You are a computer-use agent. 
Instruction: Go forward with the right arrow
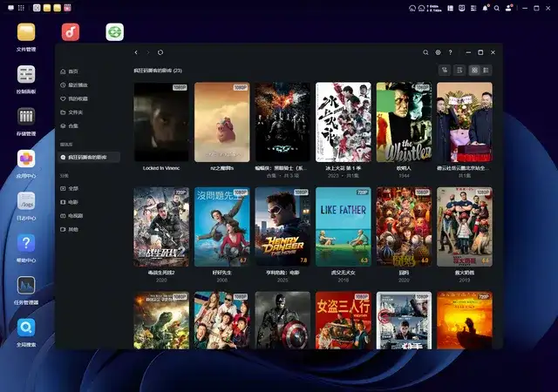click(x=148, y=52)
